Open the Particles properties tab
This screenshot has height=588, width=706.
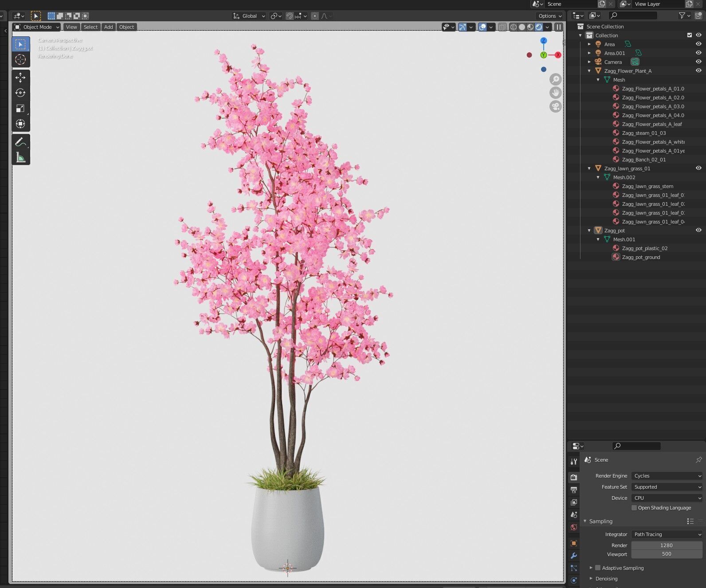coord(574,568)
